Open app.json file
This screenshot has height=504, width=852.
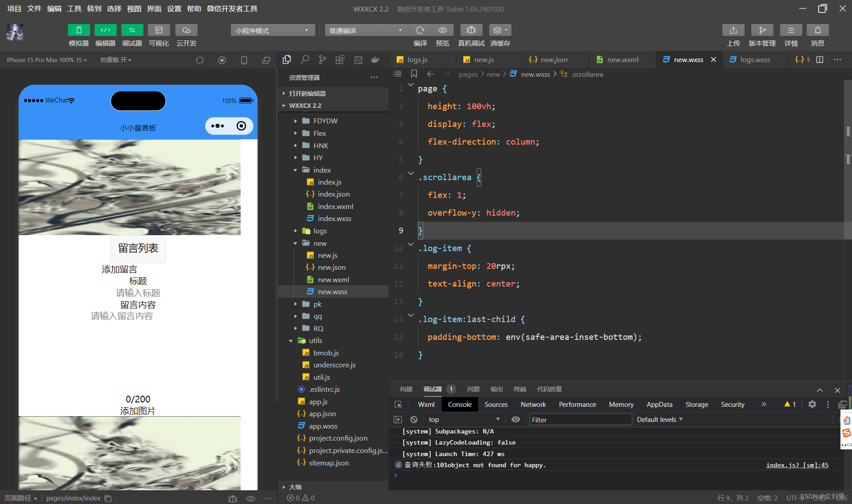[322, 413]
